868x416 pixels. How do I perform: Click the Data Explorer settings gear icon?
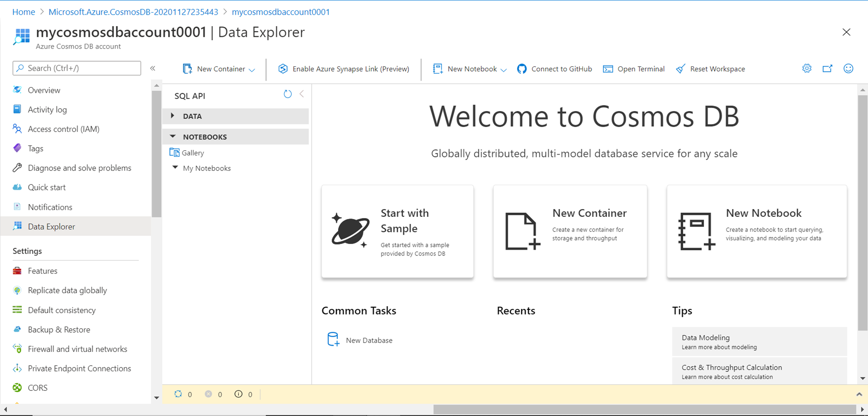807,69
